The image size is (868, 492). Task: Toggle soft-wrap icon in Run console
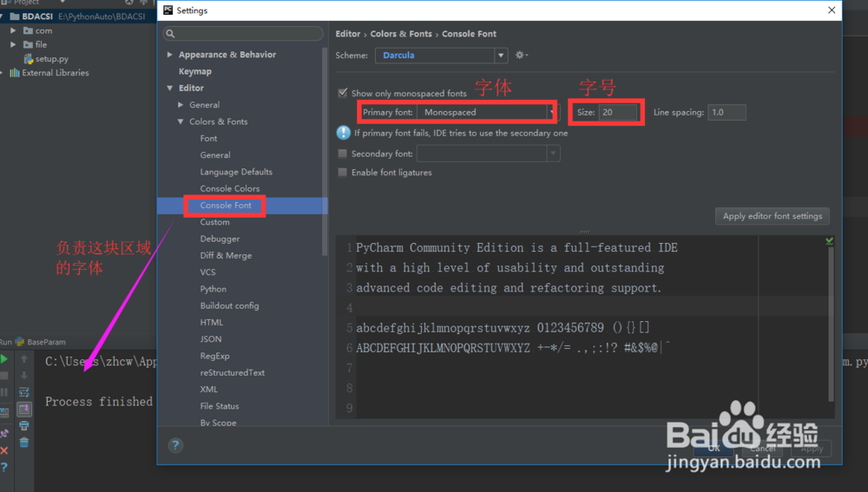23,392
